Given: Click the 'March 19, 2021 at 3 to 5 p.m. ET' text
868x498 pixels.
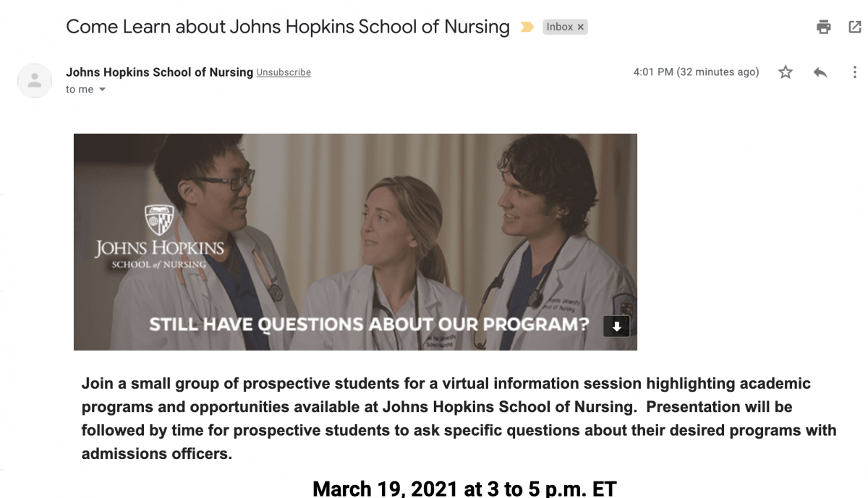Looking at the screenshot, I should (x=464, y=488).
